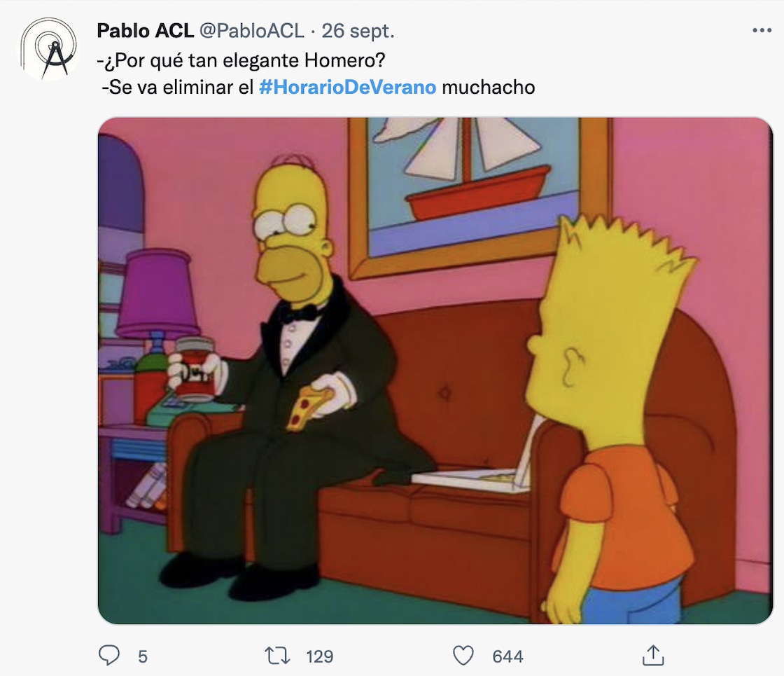The image size is (784, 676).
Task: Open the three-dot more options menu
Action: pos(762,31)
